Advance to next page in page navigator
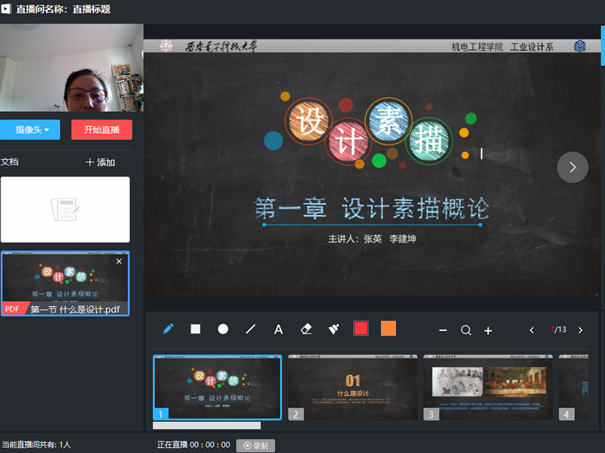Image resolution: width=605 pixels, height=453 pixels. 580,330
